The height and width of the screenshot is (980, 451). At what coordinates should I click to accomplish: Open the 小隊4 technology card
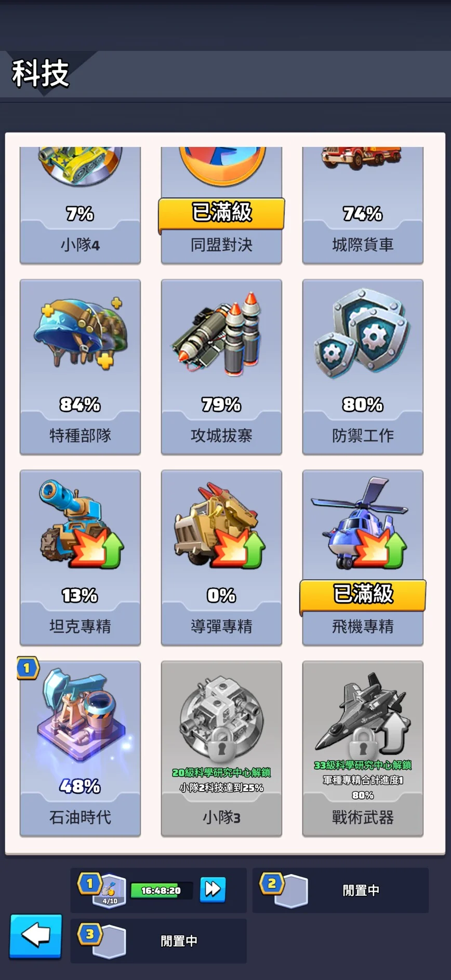pyautogui.click(x=80, y=205)
